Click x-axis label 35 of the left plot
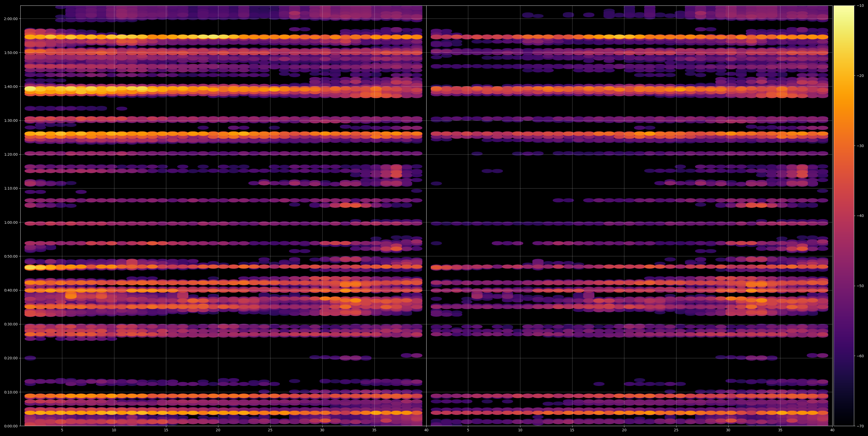Screen dimensions: 868x436 (x=374, y=430)
